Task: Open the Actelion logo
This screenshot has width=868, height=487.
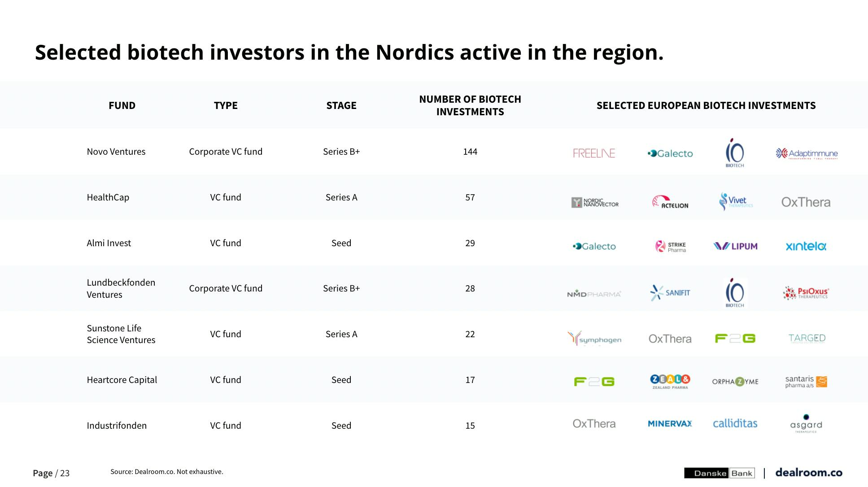Action: click(670, 202)
